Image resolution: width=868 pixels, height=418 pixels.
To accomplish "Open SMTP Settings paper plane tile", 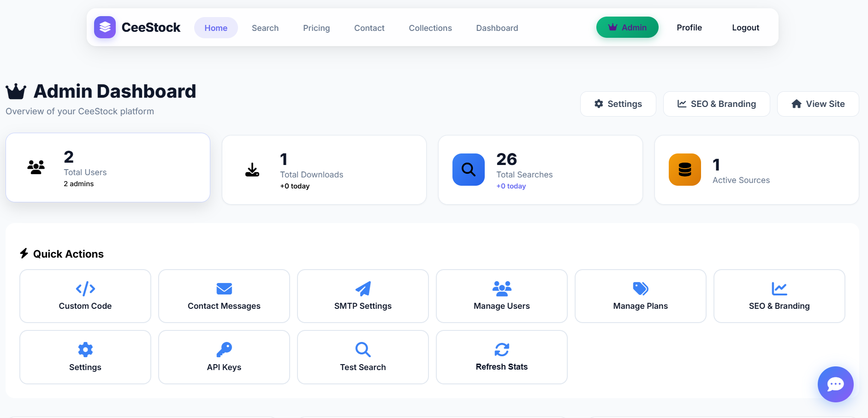I will click(363, 296).
